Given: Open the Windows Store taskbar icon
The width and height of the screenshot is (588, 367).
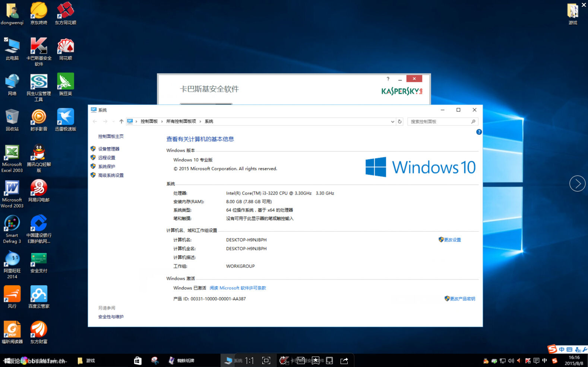Looking at the screenshot, I should pyautogui.click(x=138, y=360).
